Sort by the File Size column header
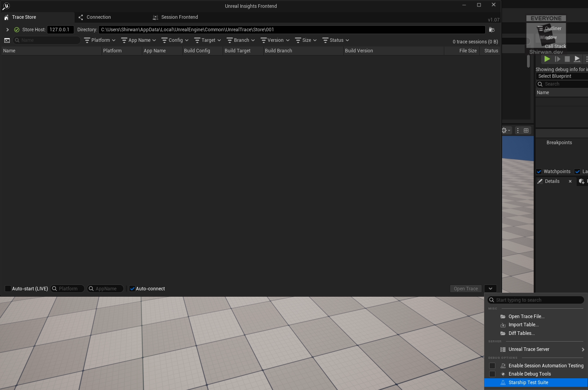 [x=461, y=51]
